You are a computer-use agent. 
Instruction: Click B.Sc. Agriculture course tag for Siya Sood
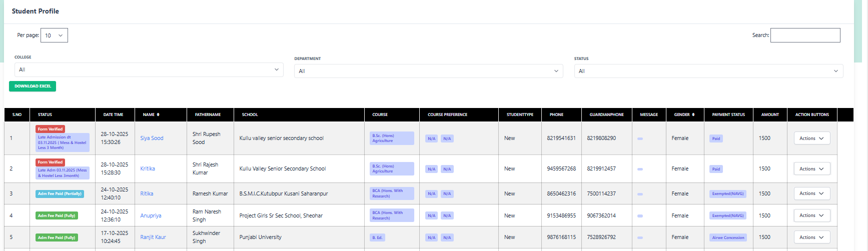pos(392,138)
